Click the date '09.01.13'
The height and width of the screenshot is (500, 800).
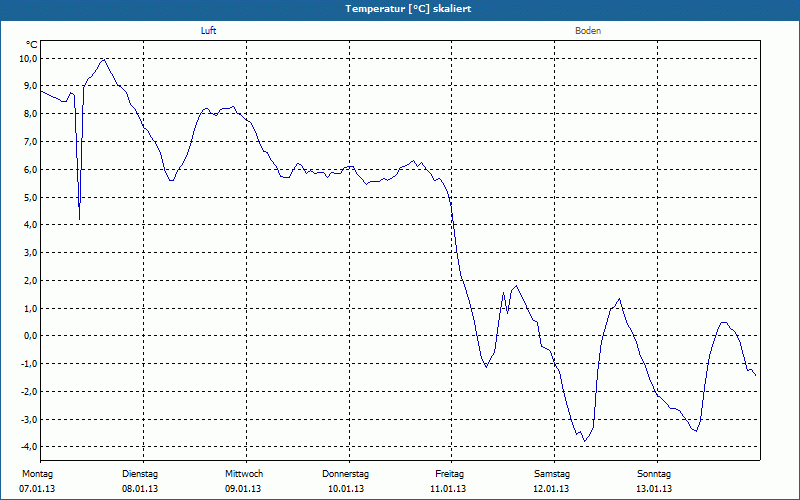[x=243, y=489]
